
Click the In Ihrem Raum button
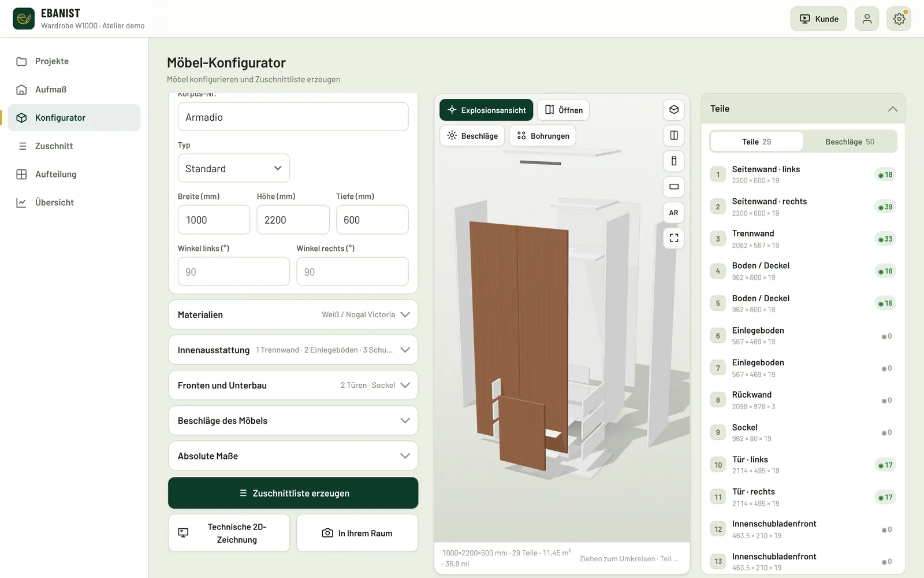point(357,533)
